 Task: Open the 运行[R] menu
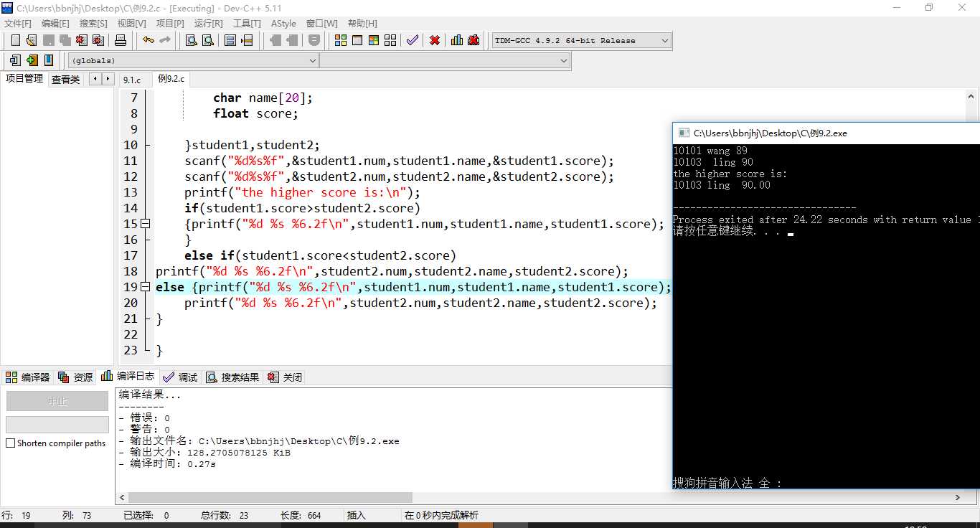[208, 24]
